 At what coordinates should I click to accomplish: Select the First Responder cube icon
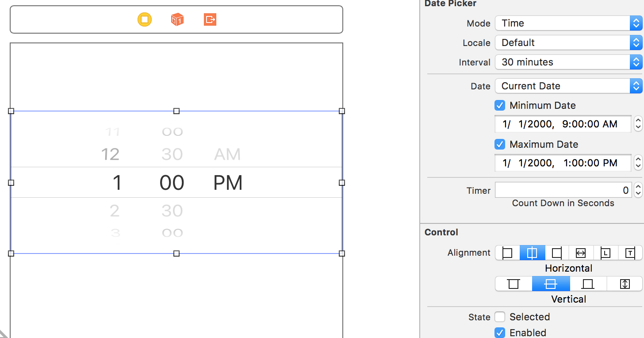click(177, 19)
